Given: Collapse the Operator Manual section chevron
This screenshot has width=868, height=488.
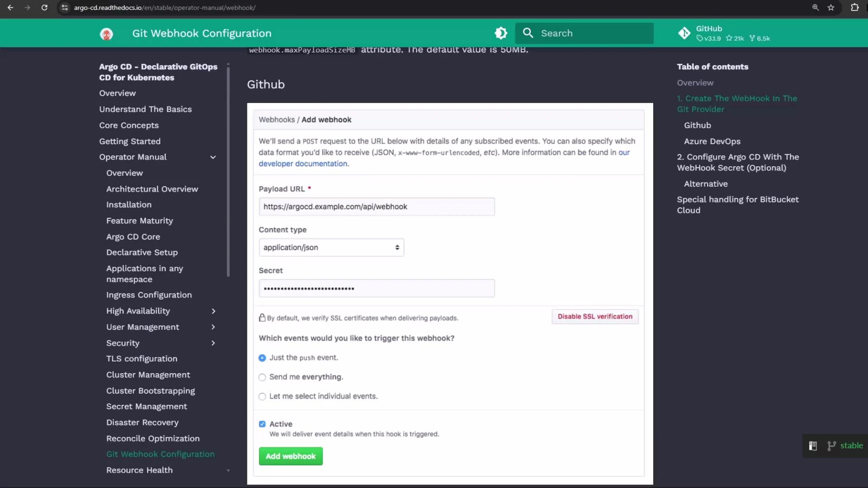Looking at the screenshot, I should [x=213, y=157].
